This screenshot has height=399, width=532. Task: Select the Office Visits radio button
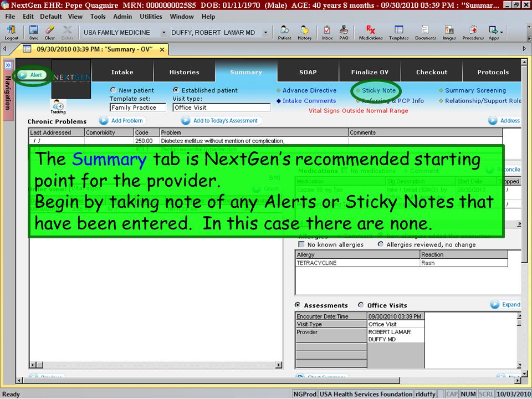(361, 305)
